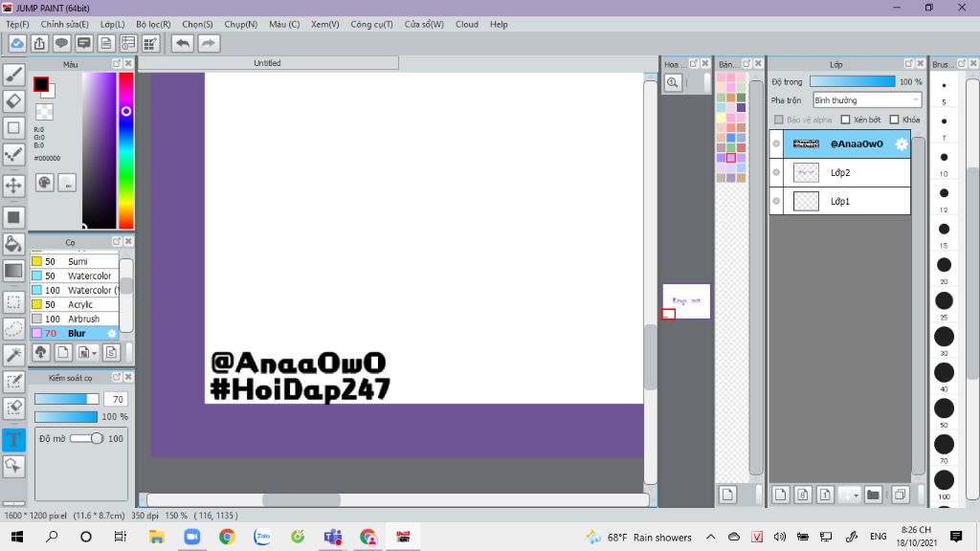The height and width of the screenshot is (551, 980).
Task: Click the new folder icon in Lớp panel
Action: [x=873, y=495]
